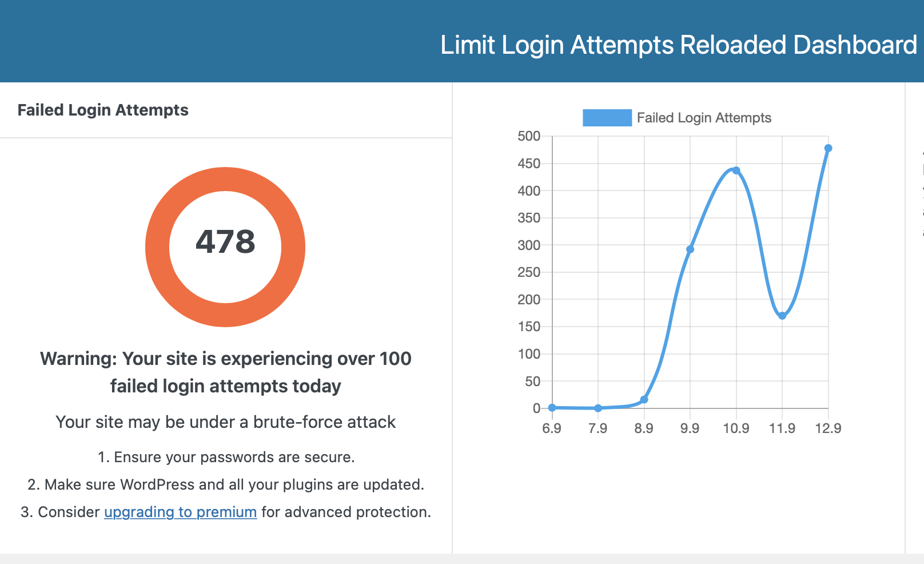Click the over 100 failed attempts warning heading

[225, 372]
